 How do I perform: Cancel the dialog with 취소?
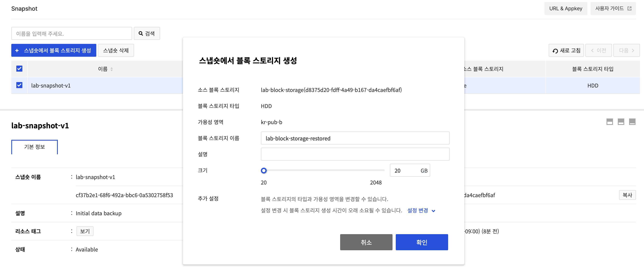[366, 242]
